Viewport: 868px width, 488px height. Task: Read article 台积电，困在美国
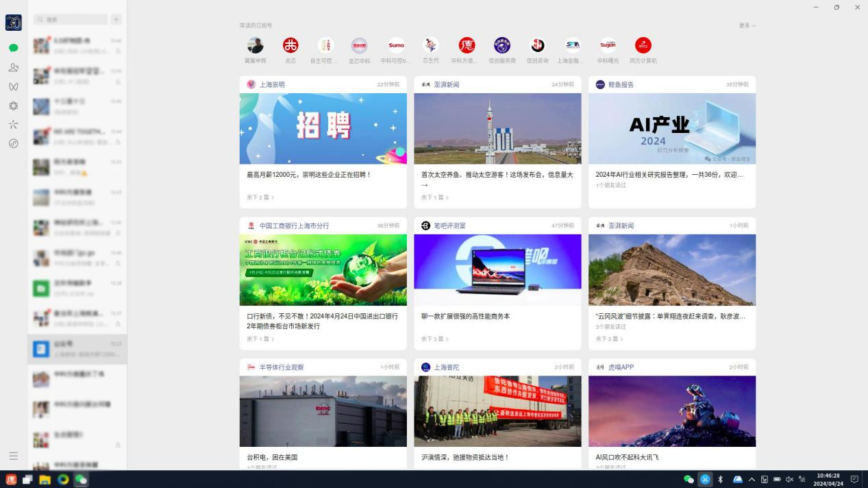[x=272, y=457]
